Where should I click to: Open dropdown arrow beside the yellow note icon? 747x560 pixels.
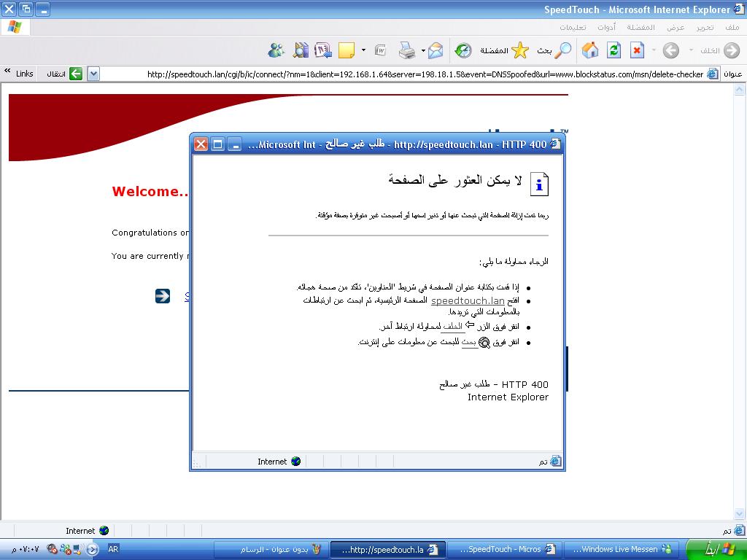363,50
